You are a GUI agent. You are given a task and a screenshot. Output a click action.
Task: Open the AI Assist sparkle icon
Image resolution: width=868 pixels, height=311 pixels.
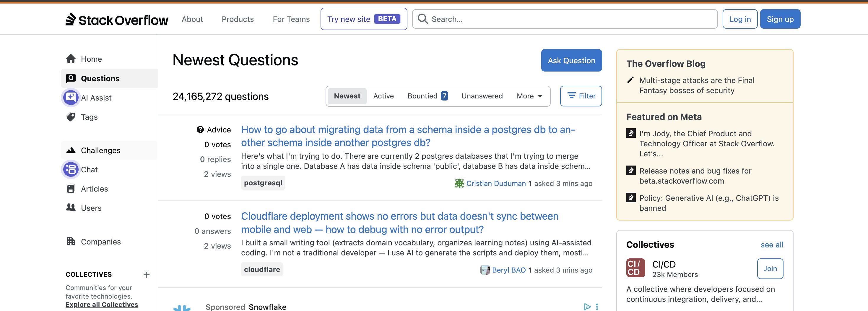pyautogui.click(x=71, y=98)
